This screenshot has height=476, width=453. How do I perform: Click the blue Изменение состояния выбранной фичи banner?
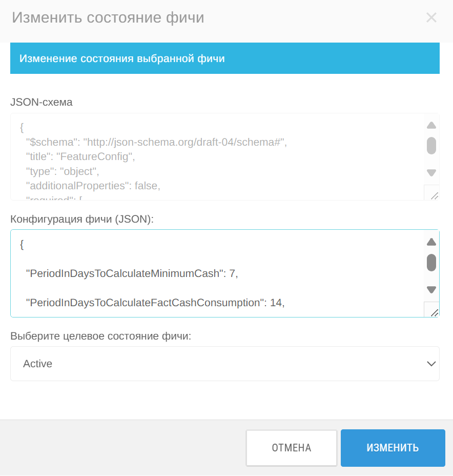pyautogui.click(x=224, y=58)
